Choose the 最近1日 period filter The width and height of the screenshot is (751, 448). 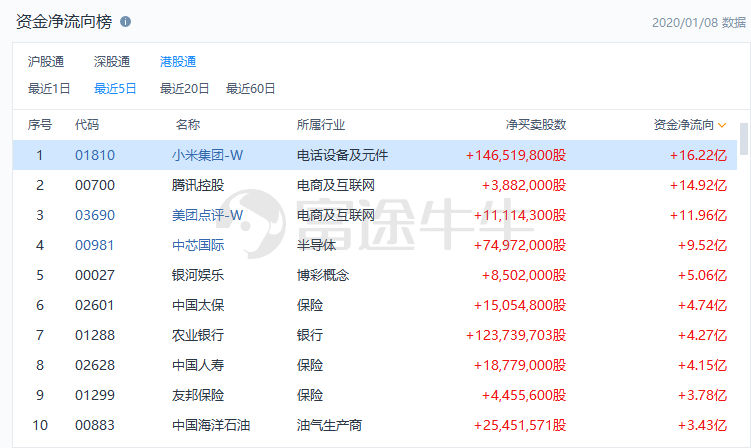[x=49, y=89]
